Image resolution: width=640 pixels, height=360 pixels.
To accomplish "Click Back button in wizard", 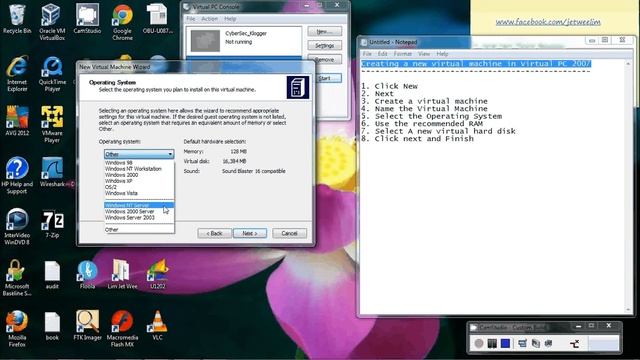I will click(x=214, y=233).
